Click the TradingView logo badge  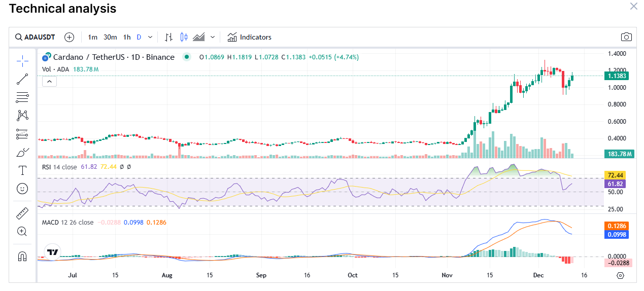pos(52,251)
